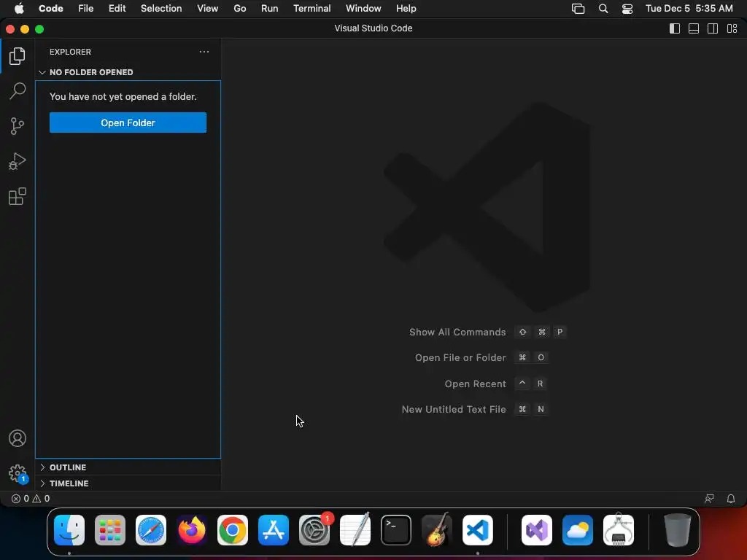Expand the Outline section
747x560 pixels.
[x=128, y=467]
